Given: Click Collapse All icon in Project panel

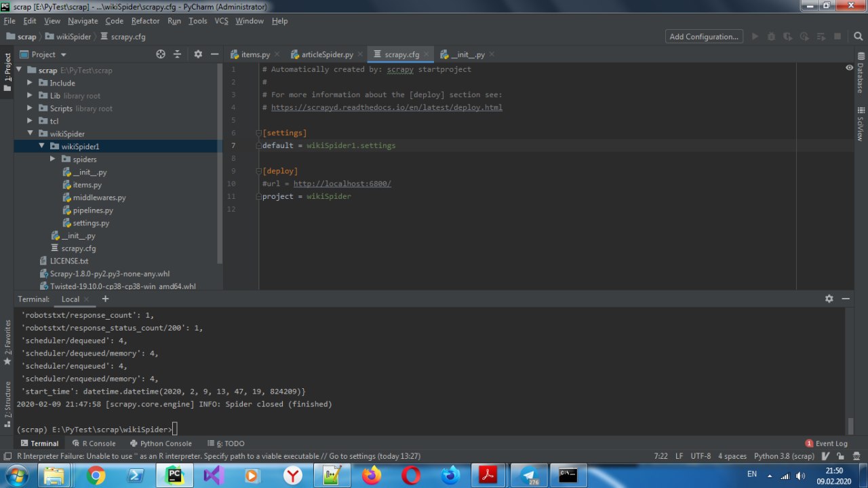Looking at the screenshot, I should 178,54.
